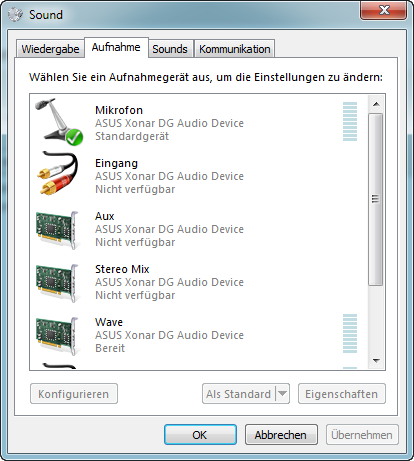Click the Stereo Mix sound card icon
The height and width of the screenshot is (461, 414).
pyautogui.click(x=57, y=283)
